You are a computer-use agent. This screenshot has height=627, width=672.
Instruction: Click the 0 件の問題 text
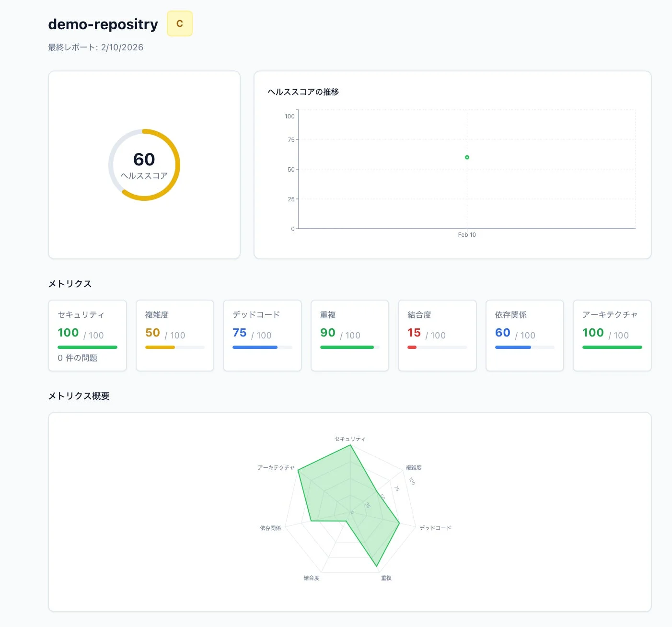click(x=78, y=358)
